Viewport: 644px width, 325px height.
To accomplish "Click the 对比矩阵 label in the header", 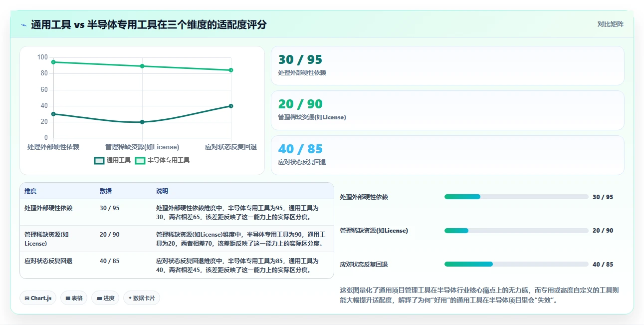I will point(611,24).
